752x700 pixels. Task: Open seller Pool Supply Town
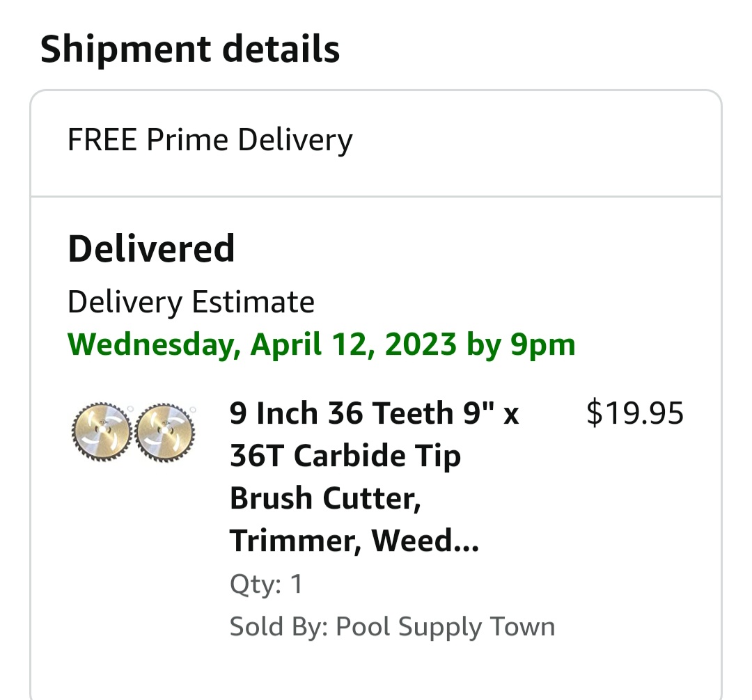tap(445, 627)
